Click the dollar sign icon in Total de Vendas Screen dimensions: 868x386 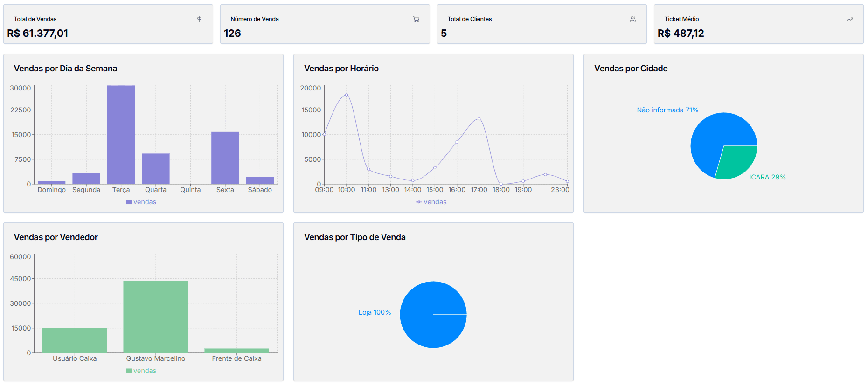pyautogui.click(x=199, y=19)
